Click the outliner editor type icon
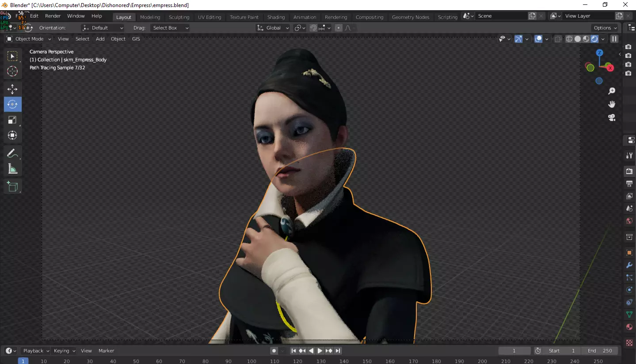636x364 pixels. [x=631, y=27]
